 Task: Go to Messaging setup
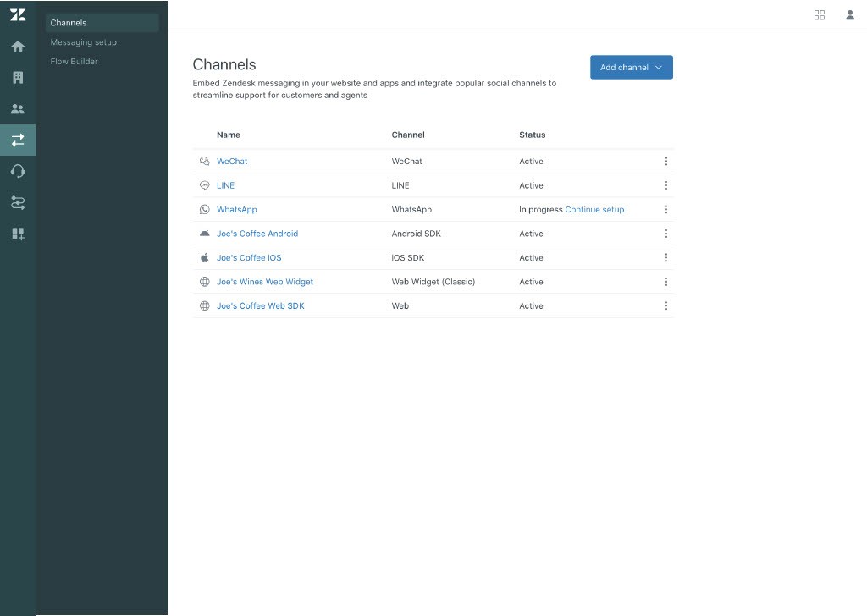[84, 42]
